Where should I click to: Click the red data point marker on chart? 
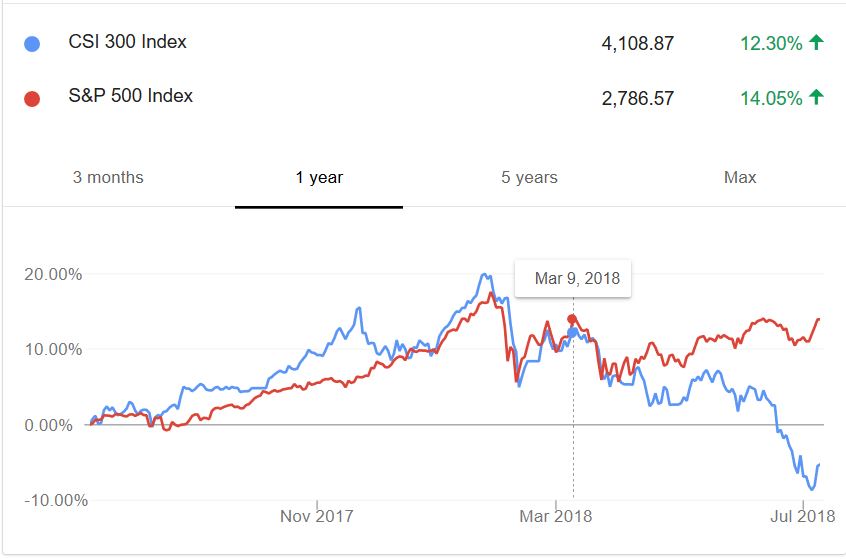(x=572, y=320)
